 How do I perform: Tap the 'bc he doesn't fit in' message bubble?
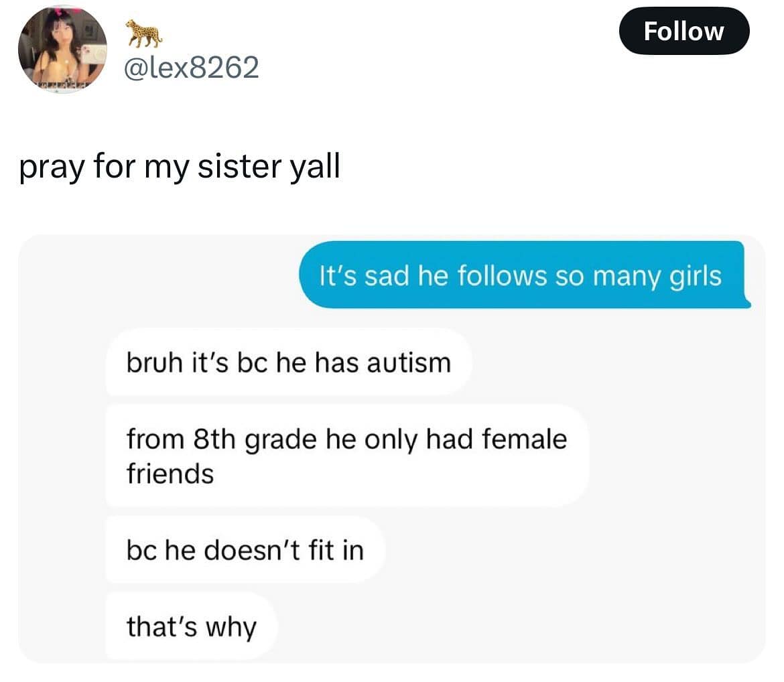click(245, 549)
